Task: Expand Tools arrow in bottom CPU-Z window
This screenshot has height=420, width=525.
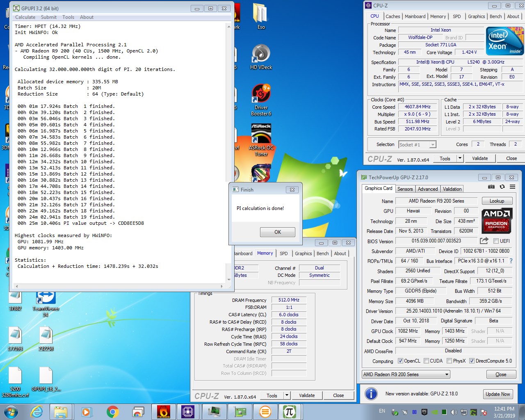Action: point(287,395)
